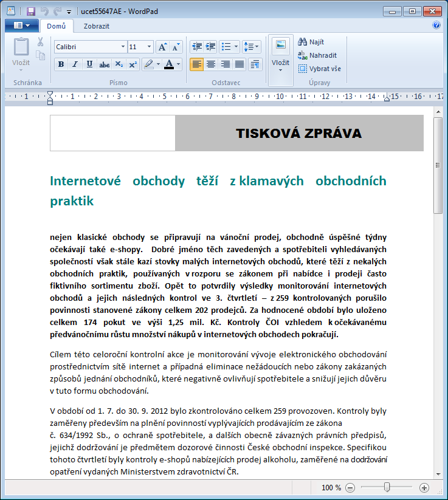Click the zoom slider handle

click(387, 487)
